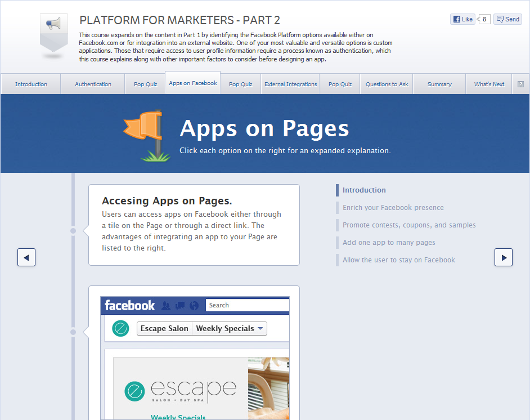
Task: Switch to the What's Next tab
Action: pyautogui.click(x=489, y=84)
